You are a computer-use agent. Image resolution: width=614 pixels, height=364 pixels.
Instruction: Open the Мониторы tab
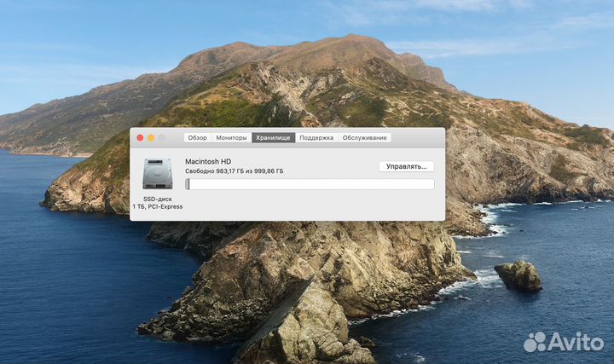click(231, 138)
